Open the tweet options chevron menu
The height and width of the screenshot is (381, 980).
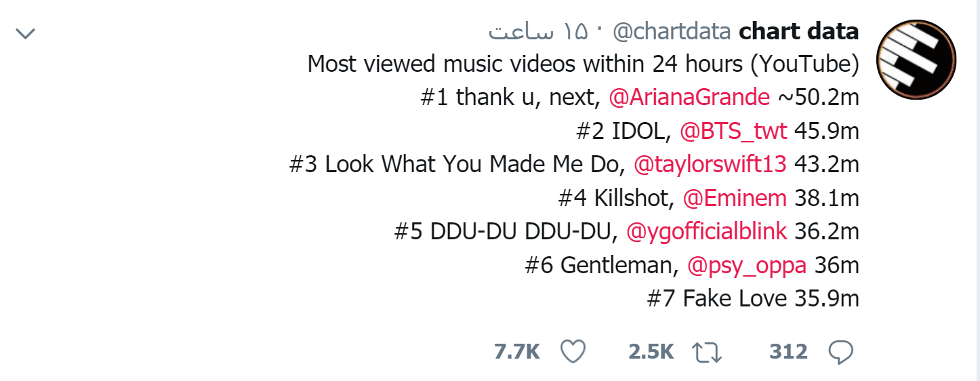coord(25,33)
